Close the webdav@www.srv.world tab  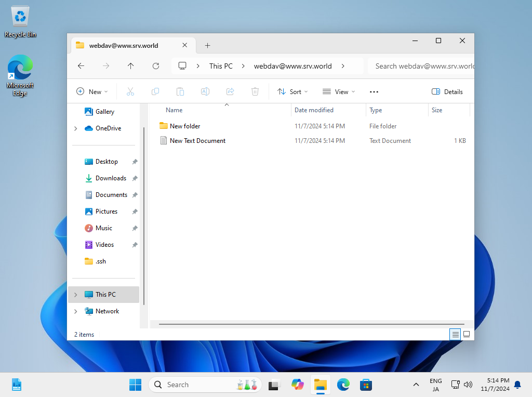click(x=184, y=45)
